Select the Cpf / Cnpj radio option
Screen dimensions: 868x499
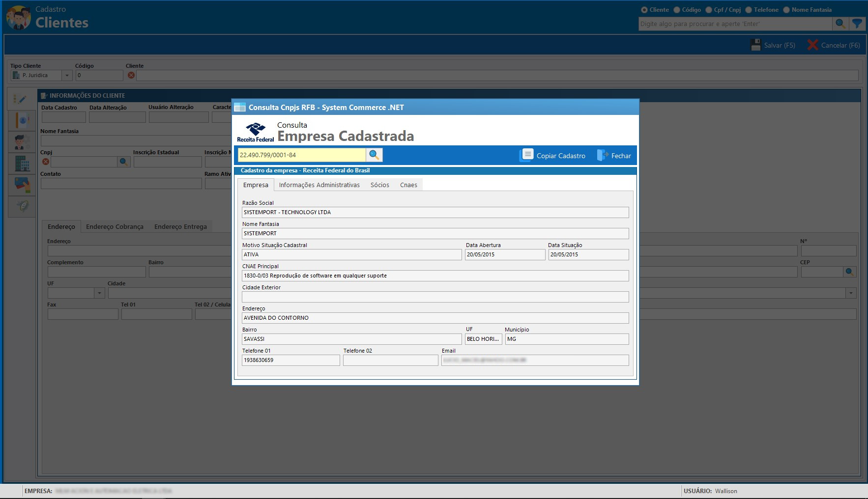point(709,10)
